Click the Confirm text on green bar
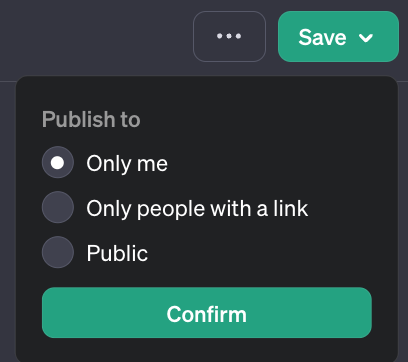 click(207, 314)
